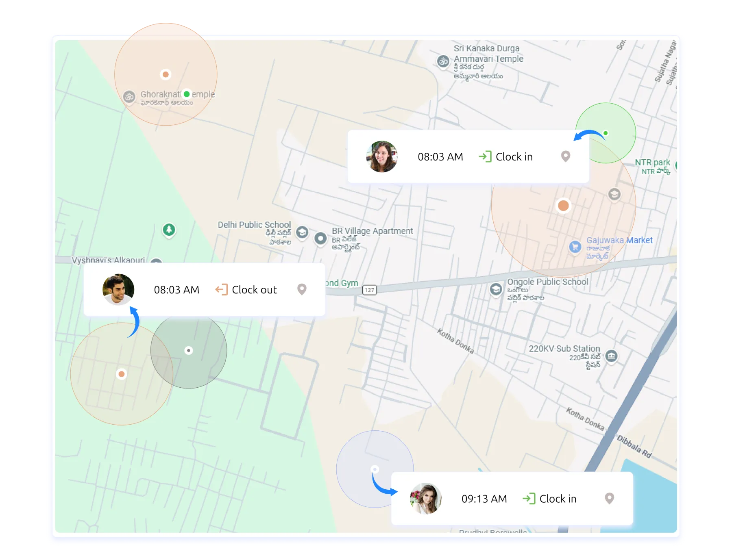Click the man's avatar on the Clock out card
732x560 pixels.
[x=118, y=289]
